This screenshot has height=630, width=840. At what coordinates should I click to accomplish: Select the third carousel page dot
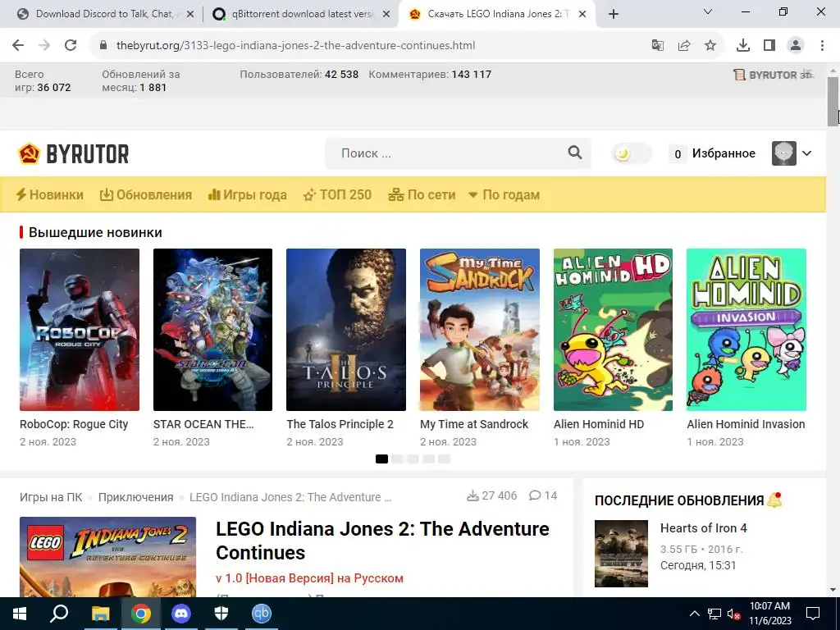[413, 459]
